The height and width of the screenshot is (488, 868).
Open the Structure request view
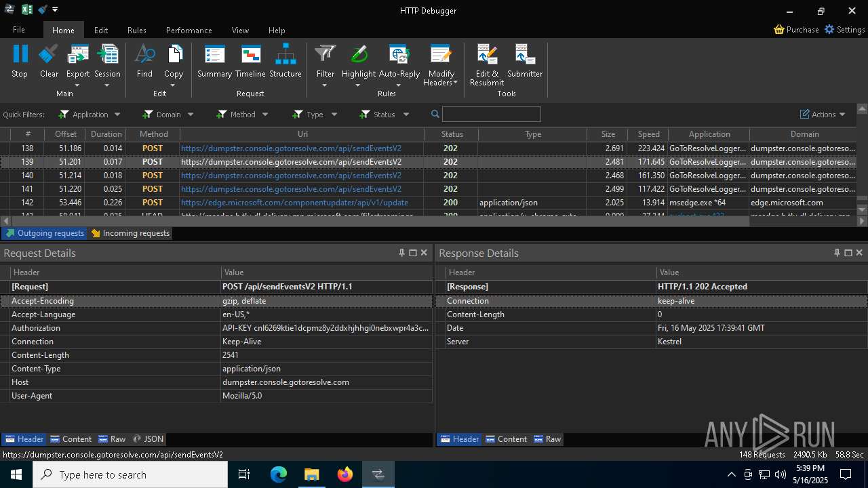[x=285, y=54]
